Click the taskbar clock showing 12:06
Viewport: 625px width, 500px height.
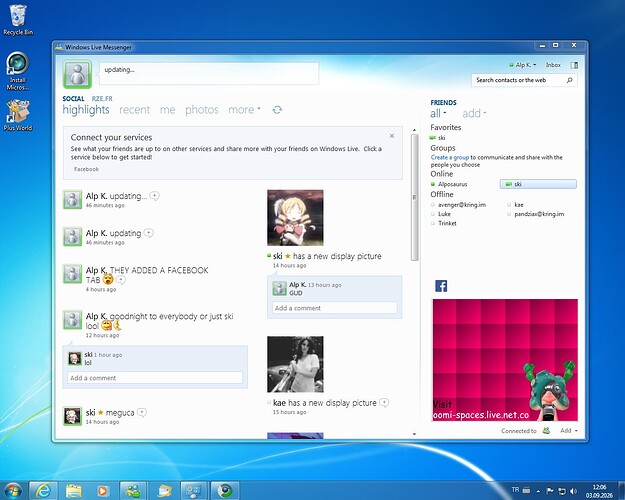(x=599, y=491)
